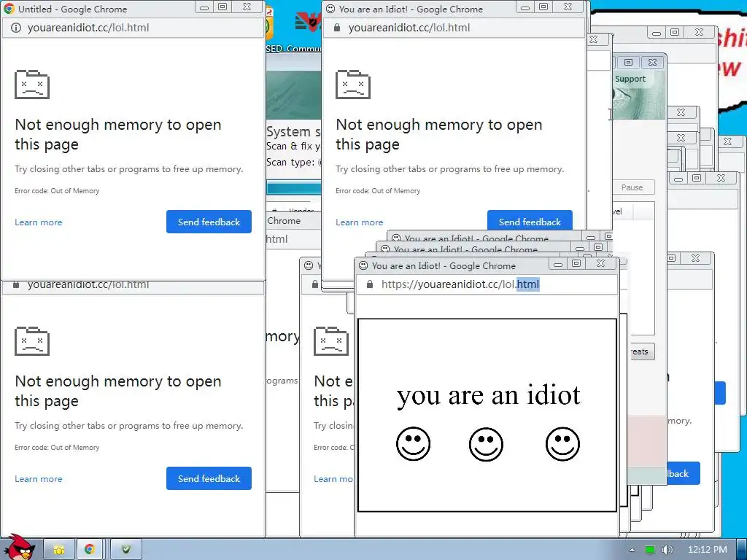Screen dimensions: 747x560
Task: Click the Support link in background window
Action: (x=630, y=79)
